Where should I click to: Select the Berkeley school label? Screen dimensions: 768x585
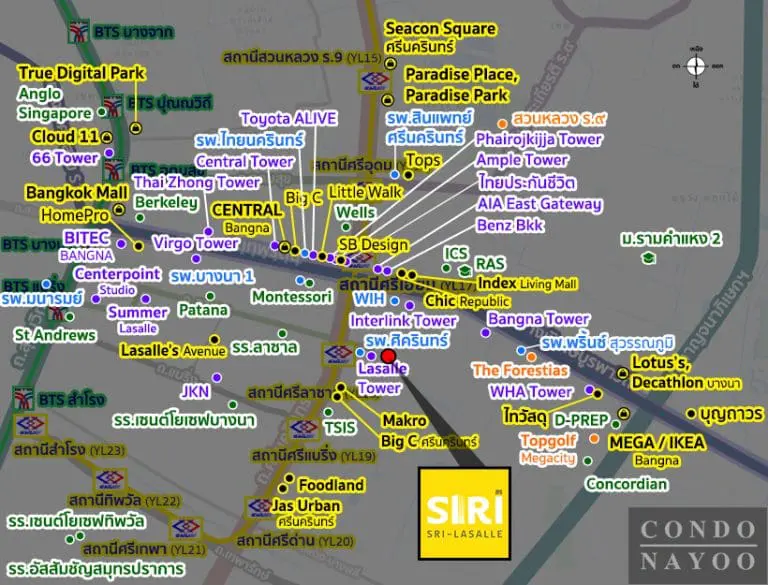point(167,202)
